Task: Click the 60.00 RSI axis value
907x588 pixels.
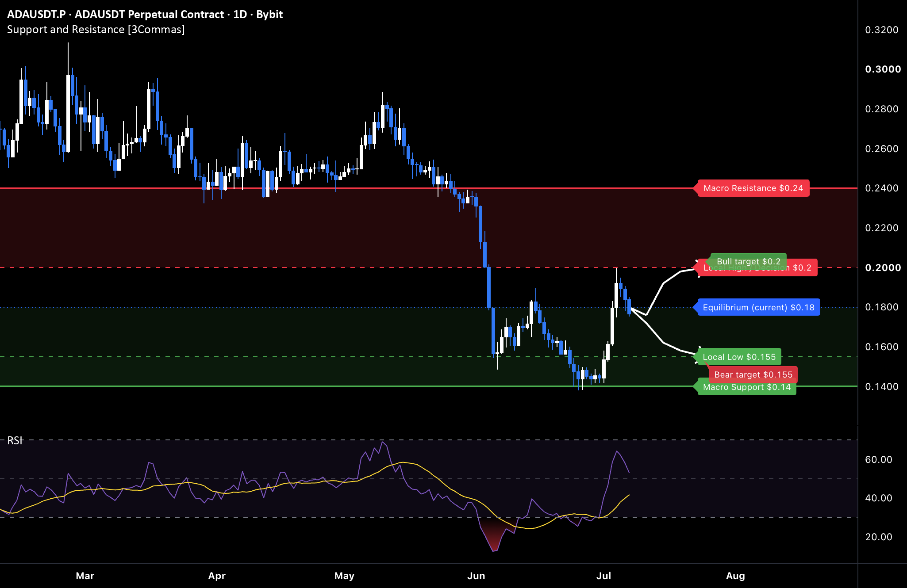Action: click(879, 459)
